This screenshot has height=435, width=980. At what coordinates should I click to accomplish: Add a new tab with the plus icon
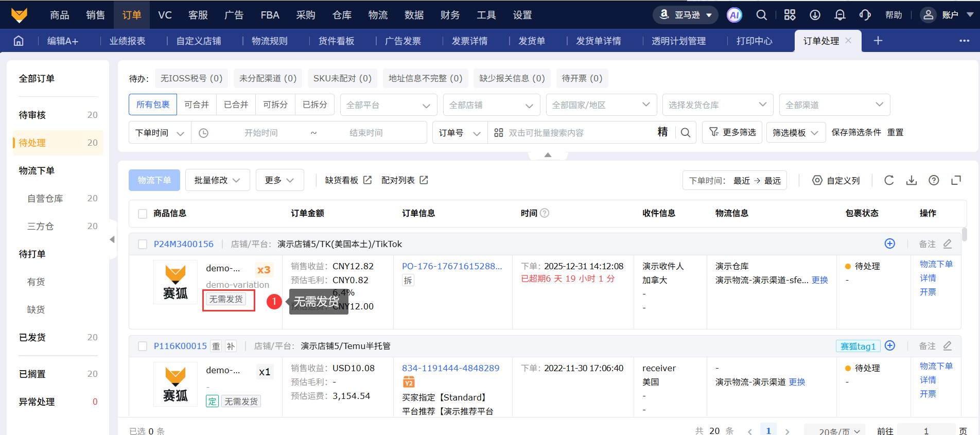[878, 41]
